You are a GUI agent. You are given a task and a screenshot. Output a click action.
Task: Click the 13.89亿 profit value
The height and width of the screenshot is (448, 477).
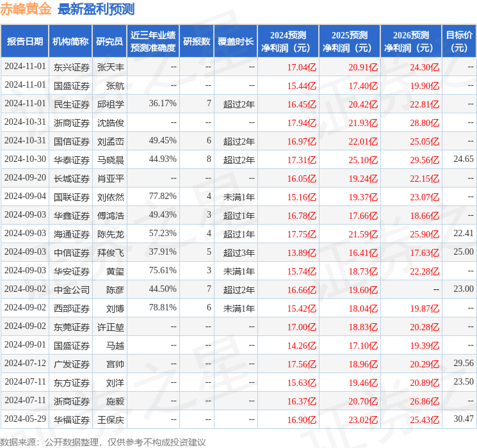click(x=302, y=253)
